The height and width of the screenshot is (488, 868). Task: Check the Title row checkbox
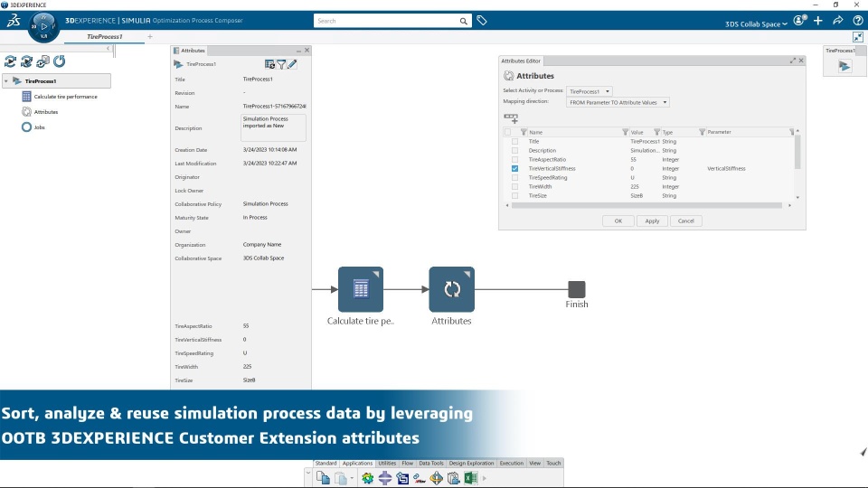point(514,142)
